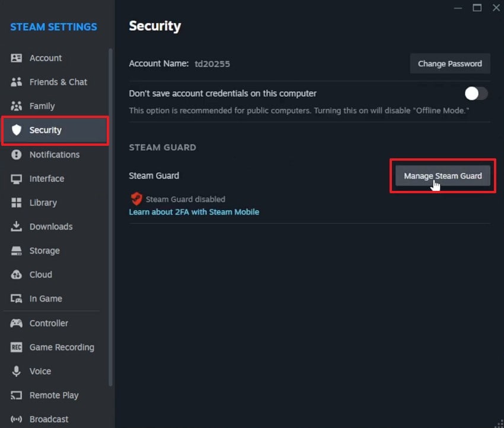Minimize the settings window

coord(458,8)
